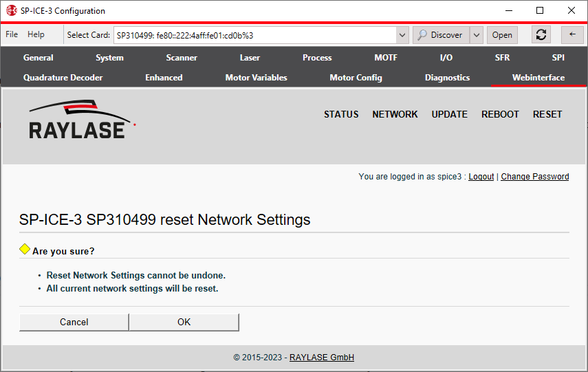Switch to the Scanner tab
The image size is (588, 372).
tap(182, 58)
